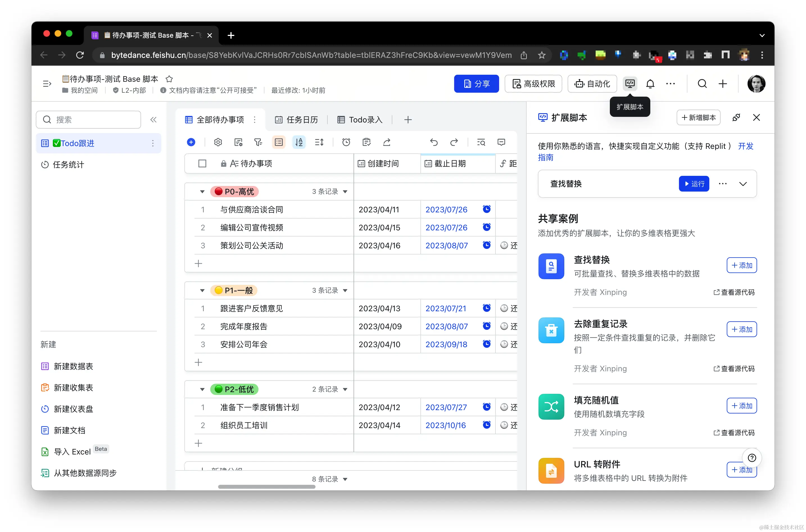Add a new view with plus tab
The height and width of the screenshot is (532, 806).
coord(408,120)
